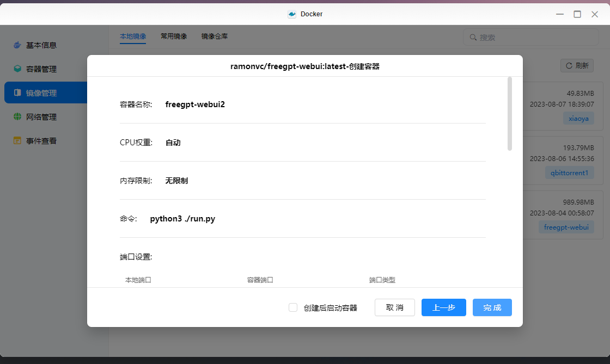Switch to the 本地镜像 tab
The image size is (610, 364).
click(133, 36)
